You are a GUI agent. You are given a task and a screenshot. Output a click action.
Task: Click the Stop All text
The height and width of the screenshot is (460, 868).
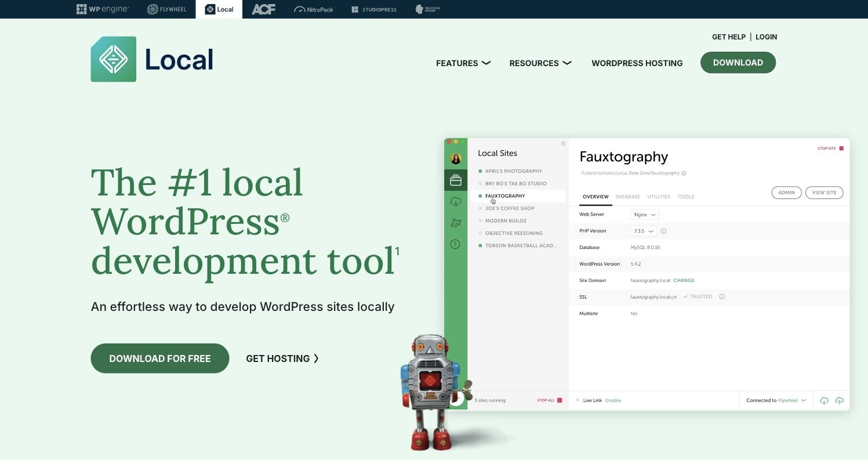546,400
